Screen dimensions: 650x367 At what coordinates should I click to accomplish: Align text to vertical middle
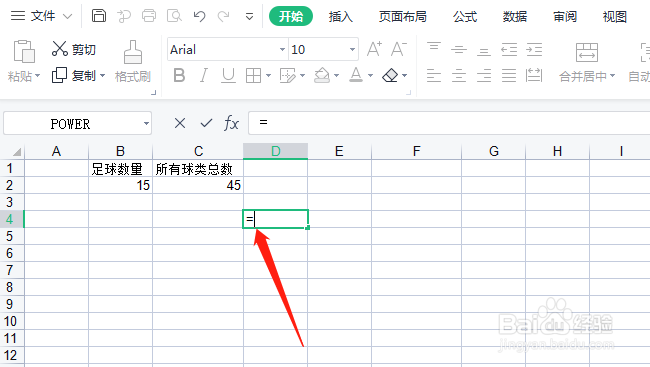(x=459, y=49)
